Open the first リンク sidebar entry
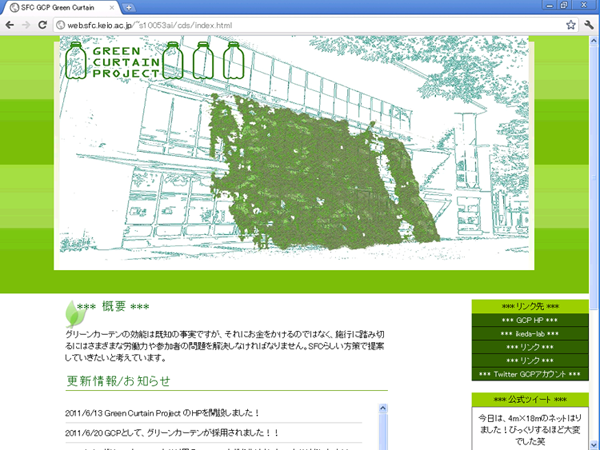This screenshot has height=450, width=600. [x=530, y=347]
